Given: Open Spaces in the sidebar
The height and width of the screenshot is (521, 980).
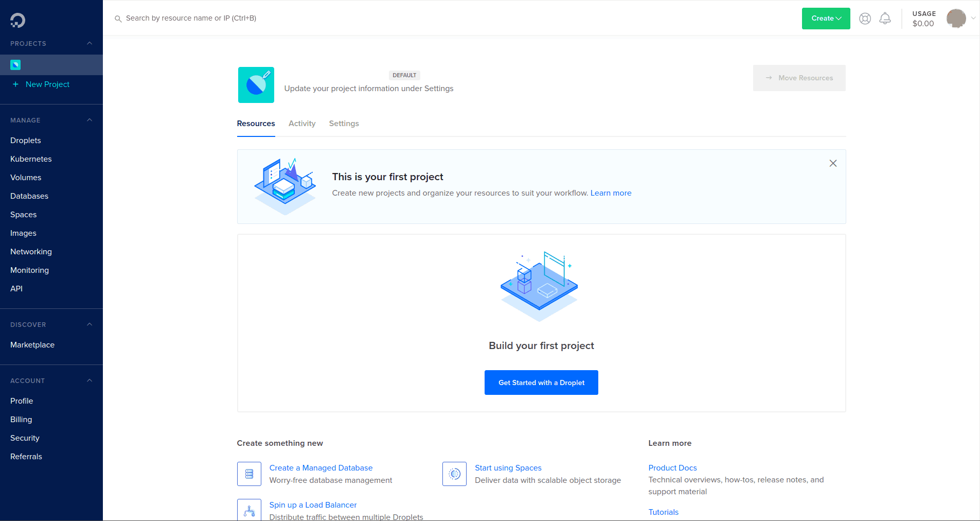Looking at the screenshot, I should pyautogui.click(x=24, y=215).
